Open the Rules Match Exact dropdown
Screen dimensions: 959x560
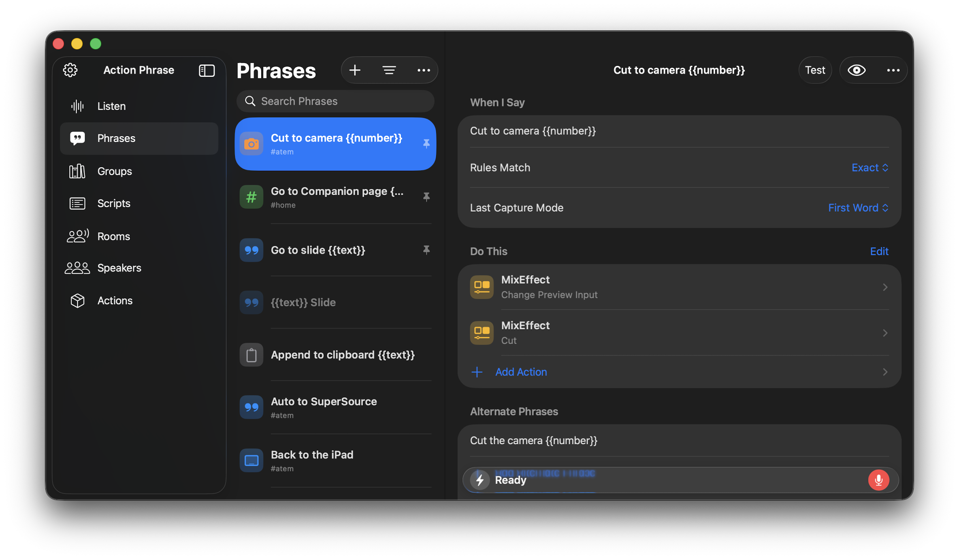click(869, 168)
